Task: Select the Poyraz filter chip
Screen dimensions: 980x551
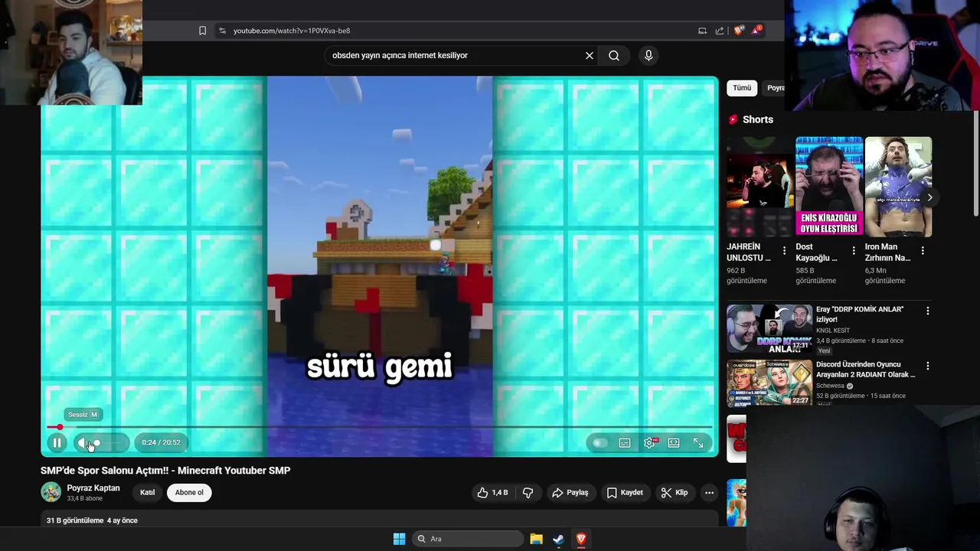Action: pyautogui.click(x=775, y=88)
